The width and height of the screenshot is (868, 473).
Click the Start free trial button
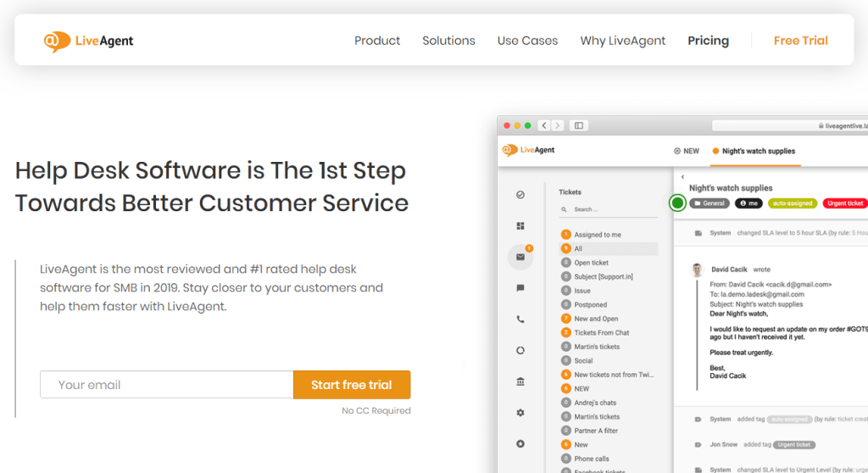[352, 385]
